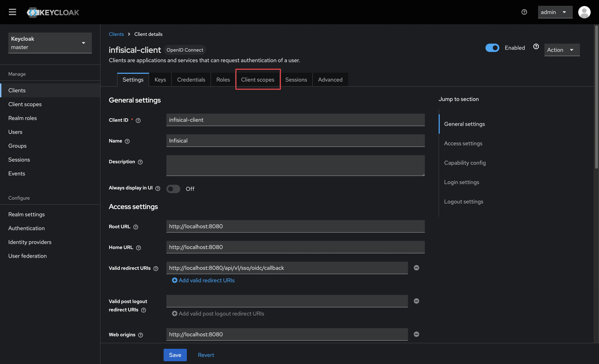Click Save button
Screen dimensions: 599x364
[175, 355]
